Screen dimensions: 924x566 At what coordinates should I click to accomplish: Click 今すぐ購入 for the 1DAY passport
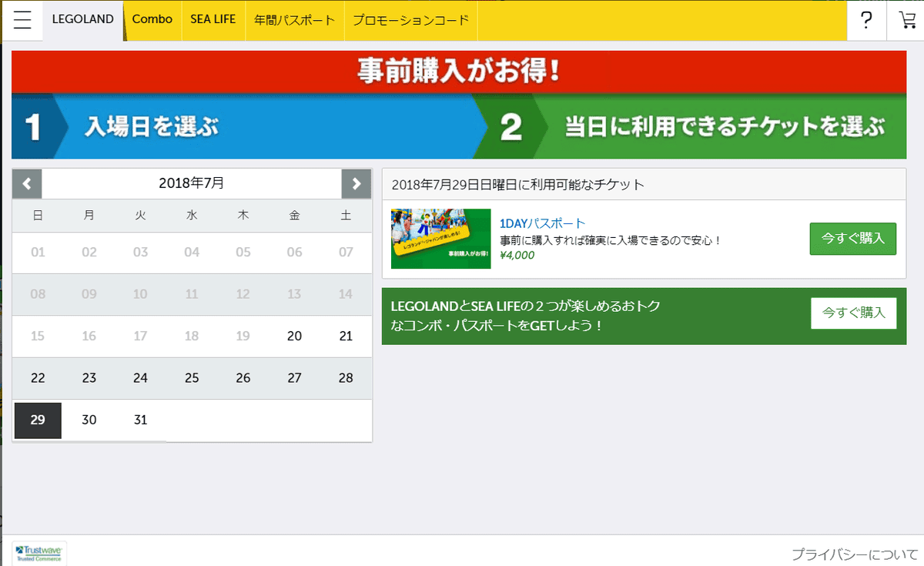tap(852, 239)
